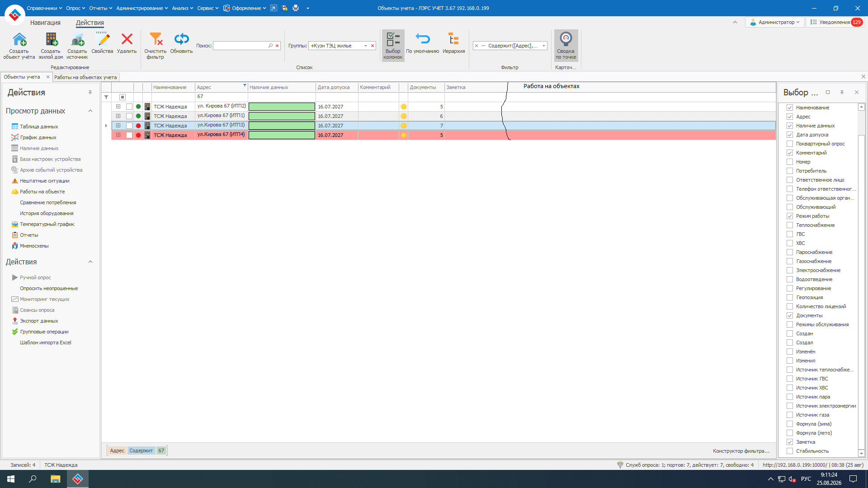Screen dimensions: 868x488
Task: Click the Создать объект учёта icon
Action: tap(19, 39)
